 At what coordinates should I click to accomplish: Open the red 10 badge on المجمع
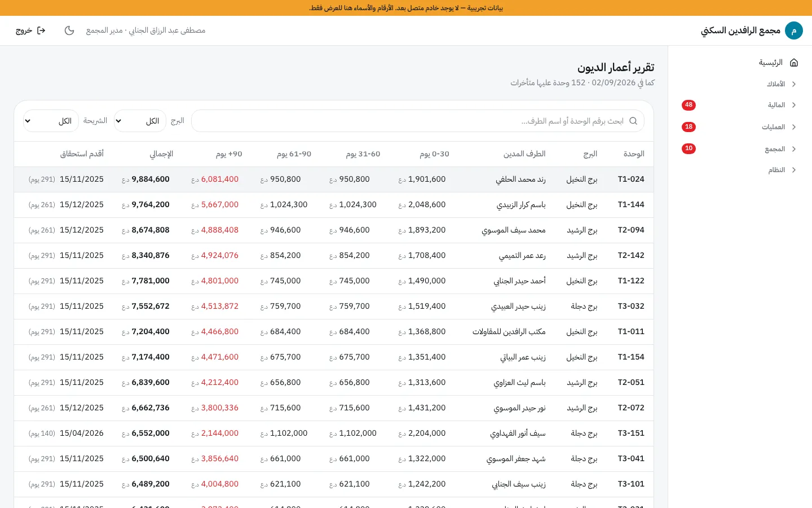689,148
